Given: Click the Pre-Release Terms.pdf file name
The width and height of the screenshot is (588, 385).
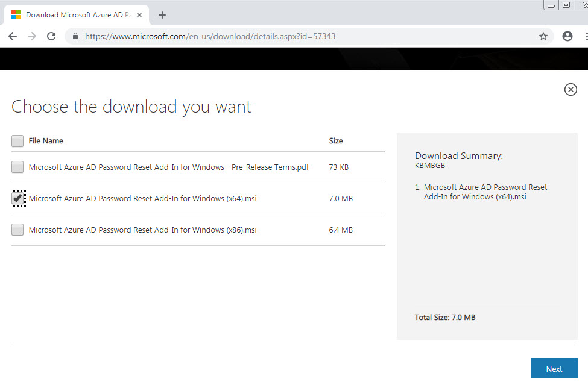Looking at the screenshot, I should click(x=169, y=167).
